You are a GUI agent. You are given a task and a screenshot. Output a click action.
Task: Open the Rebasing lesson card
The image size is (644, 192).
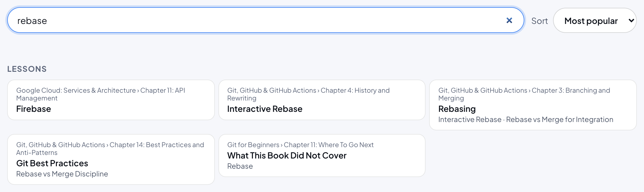pyautogui.click(x=533, y=105)
